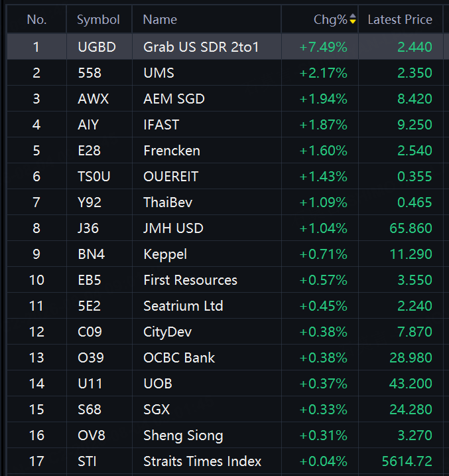The height and width of the screenshot is (476, 449).
Task: Click the price 28.980
Action: [x=411, y=358]
